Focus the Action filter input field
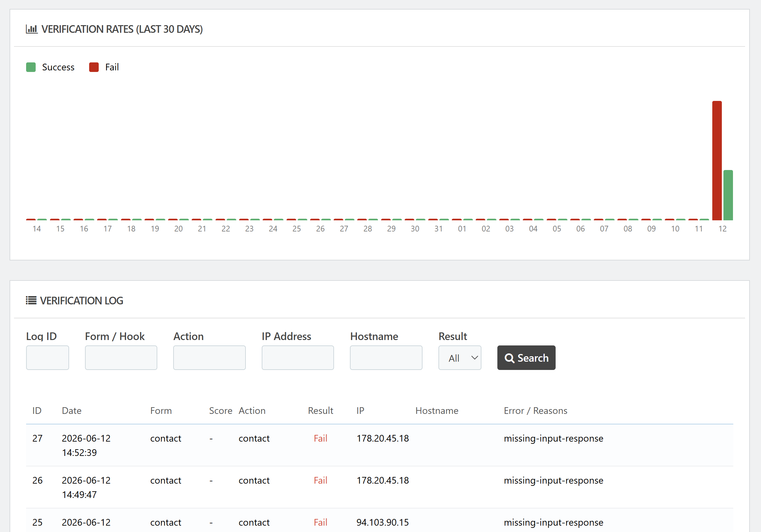 pyautogui.click(x=210, y=358)
